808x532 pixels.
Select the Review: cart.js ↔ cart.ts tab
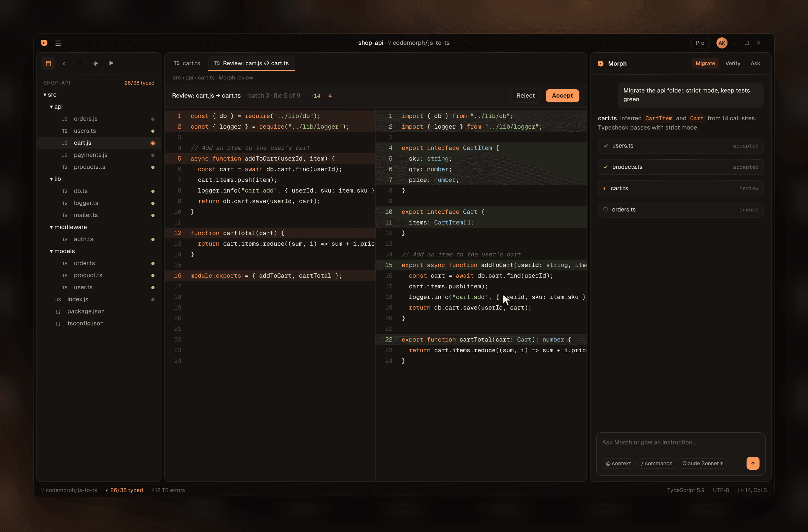point(251,64)
